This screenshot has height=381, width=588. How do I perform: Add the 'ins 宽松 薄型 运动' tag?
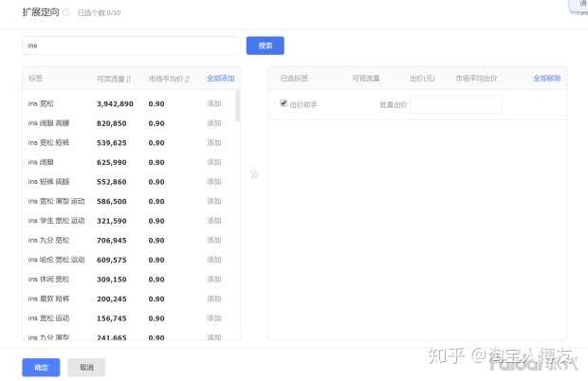pyautogui.click(x=214, y=201)
